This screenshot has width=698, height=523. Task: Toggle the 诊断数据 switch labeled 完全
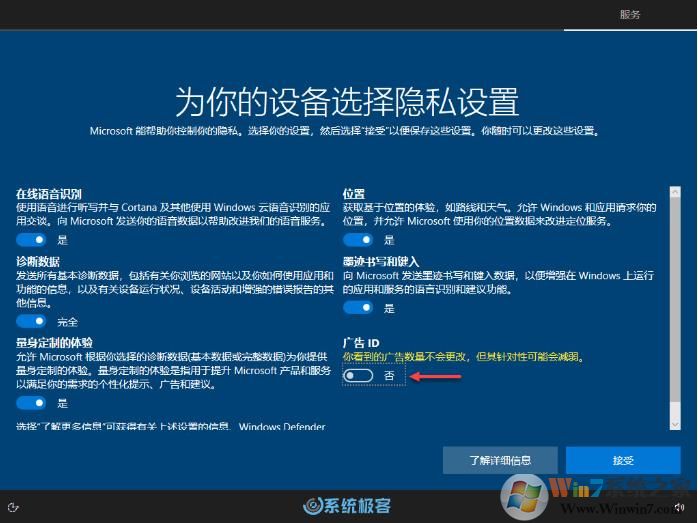[31, 321]
